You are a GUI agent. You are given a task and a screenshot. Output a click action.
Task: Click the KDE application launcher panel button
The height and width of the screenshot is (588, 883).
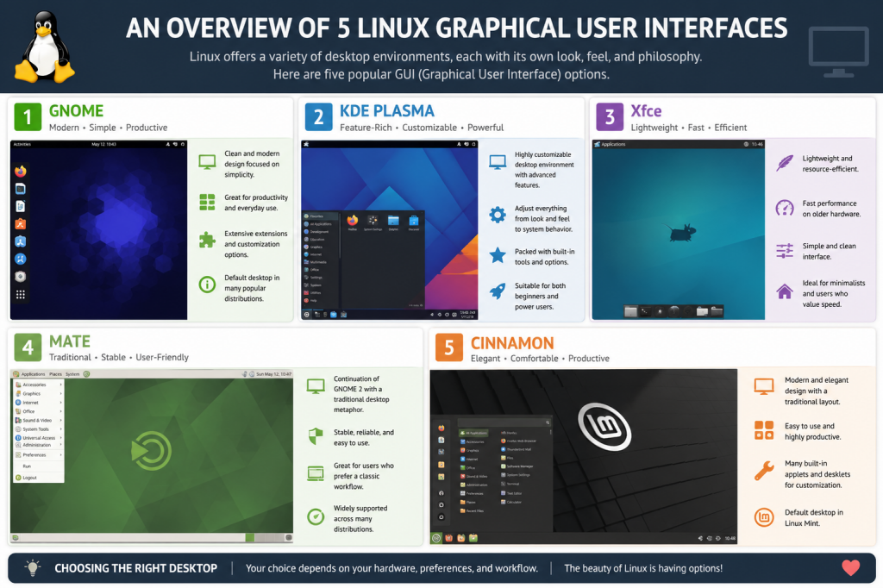click(307, 315)
